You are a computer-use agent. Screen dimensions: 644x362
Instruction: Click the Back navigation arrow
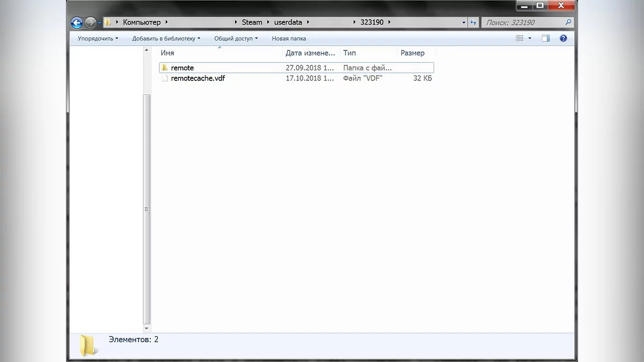click(77, 23)
